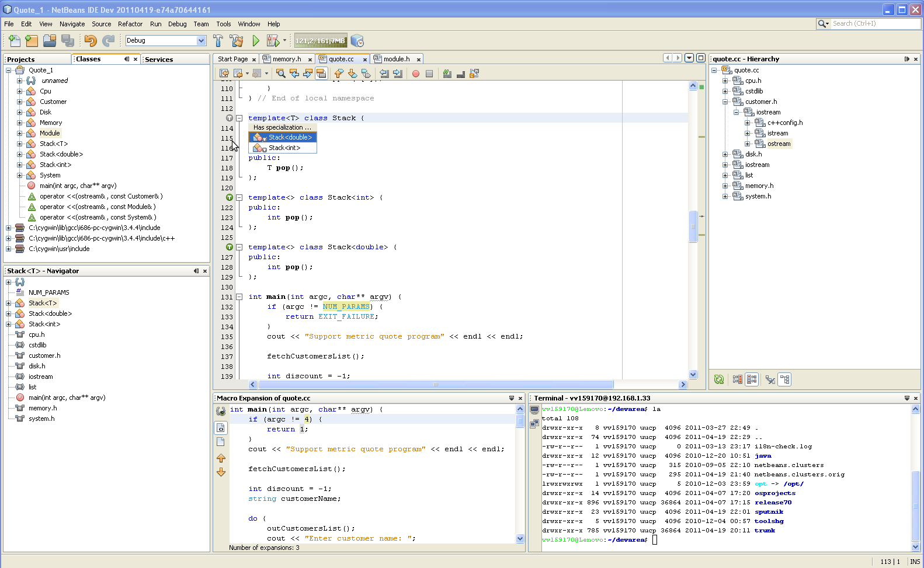Start macro recording with red circle icon
Image resolution: width=924 pixels, height=568 pixels.
pyautogui.click(x=416, y=74)
